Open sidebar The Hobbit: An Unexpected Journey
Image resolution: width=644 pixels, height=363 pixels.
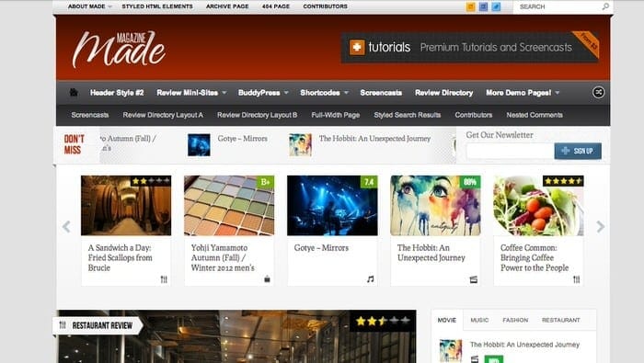[x=524, y=345]
